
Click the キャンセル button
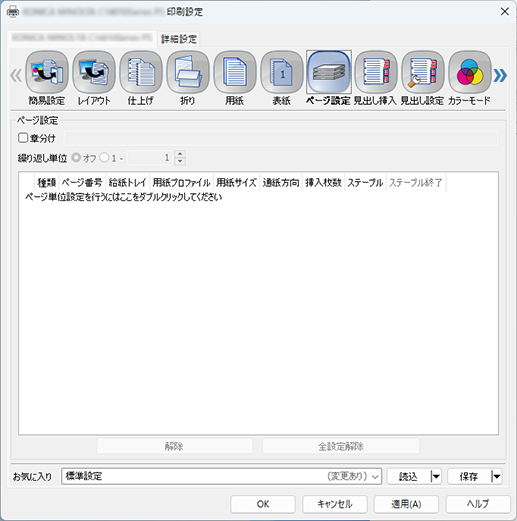coord(335,504)
